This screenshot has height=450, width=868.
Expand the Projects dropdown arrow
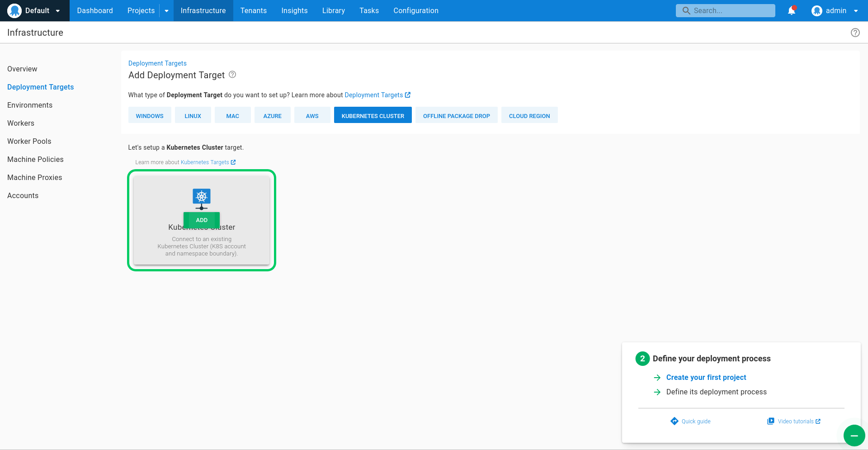coord(166,11)
